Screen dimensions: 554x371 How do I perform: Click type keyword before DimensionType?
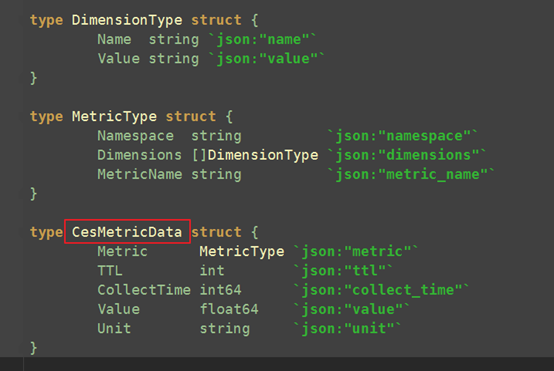click(46, 20)
